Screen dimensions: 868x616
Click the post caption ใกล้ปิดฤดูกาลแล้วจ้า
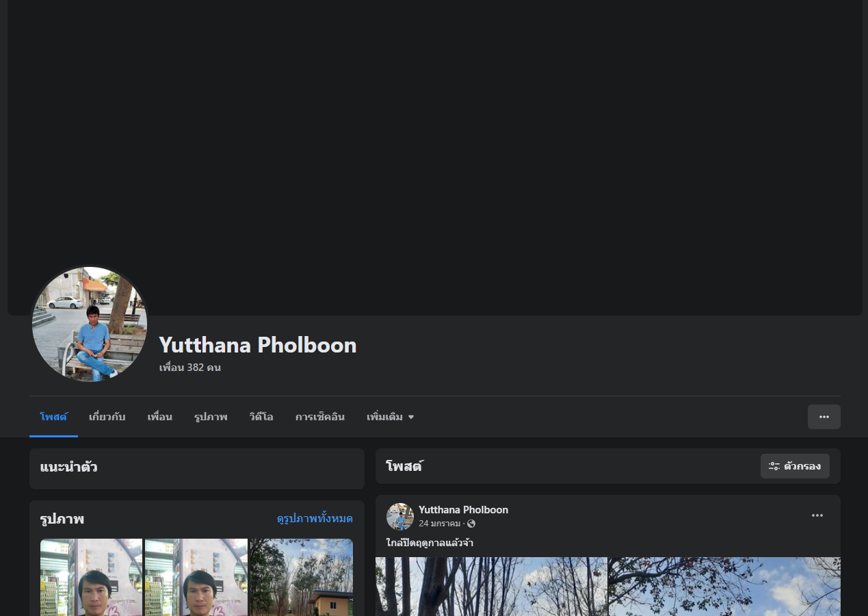point(430,543)
